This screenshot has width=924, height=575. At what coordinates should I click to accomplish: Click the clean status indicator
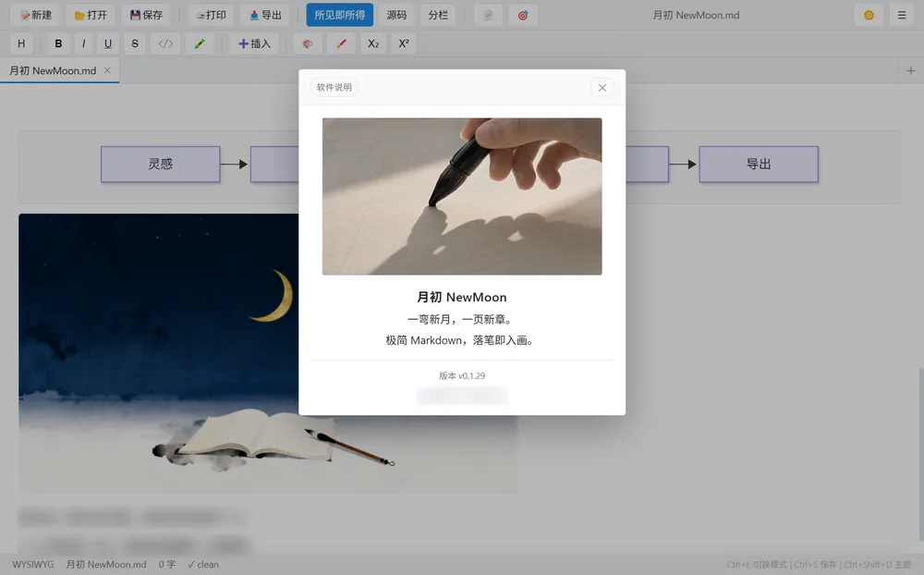(202, 565)
